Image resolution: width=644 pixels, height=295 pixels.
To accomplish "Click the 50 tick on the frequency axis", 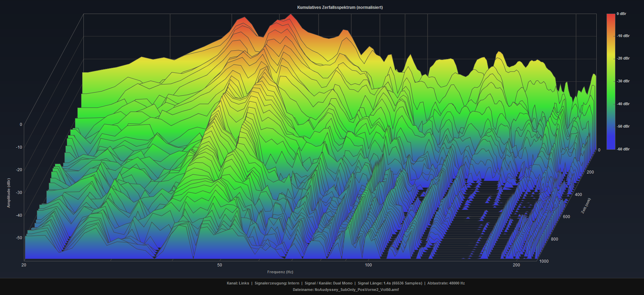I will pos(220,265).
